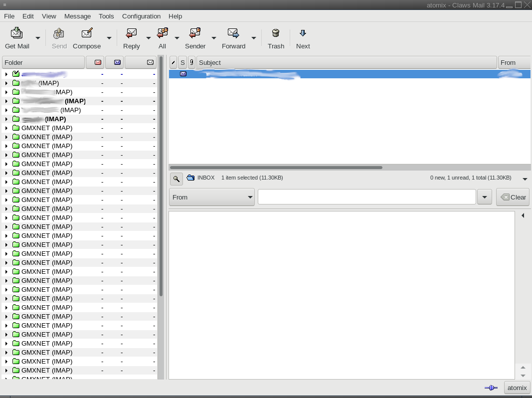Open the Reply dropdown arrow
Screen dimensions: 532x398
click(148, 38)
